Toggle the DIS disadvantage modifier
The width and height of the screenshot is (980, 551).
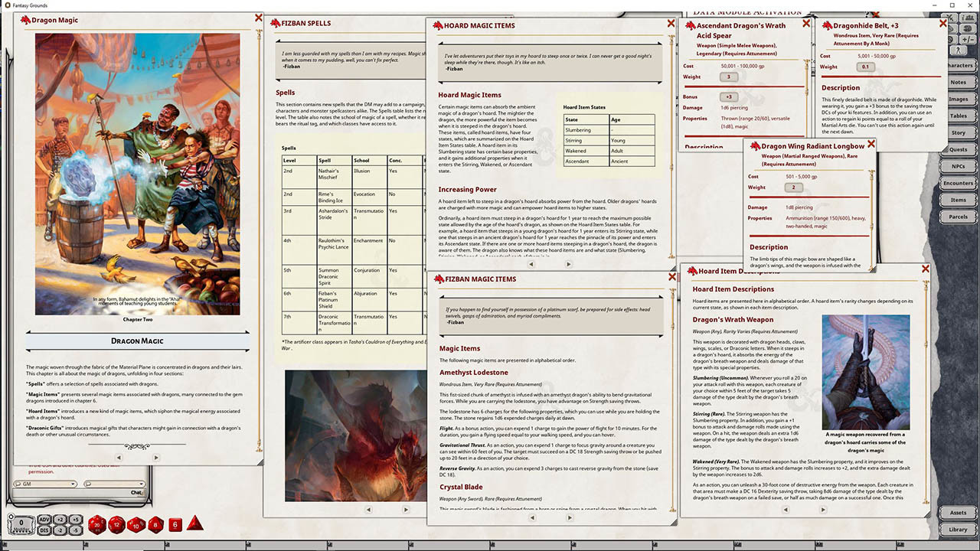click(x=44, y=530)
